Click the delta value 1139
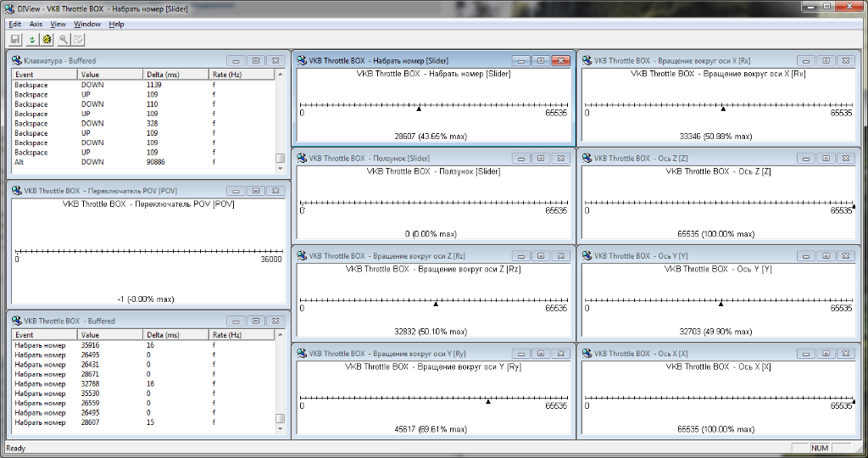 [x=154, y=85]
